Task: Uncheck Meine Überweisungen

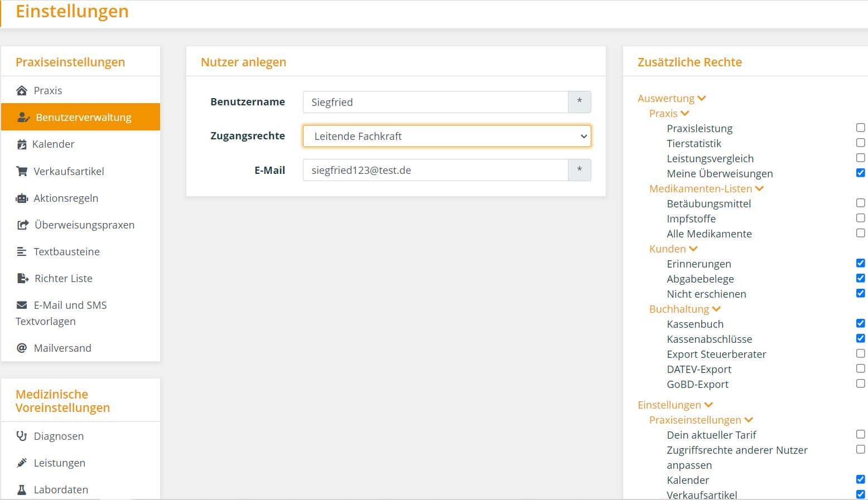Action: [x=861, y=173]
